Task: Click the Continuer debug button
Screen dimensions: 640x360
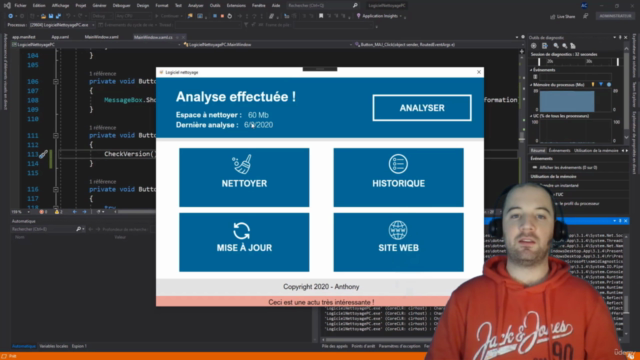Action: [169, 16]
